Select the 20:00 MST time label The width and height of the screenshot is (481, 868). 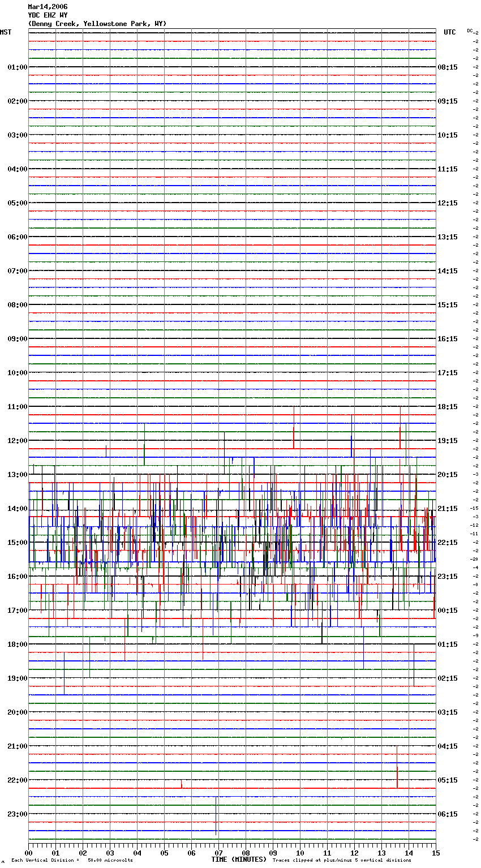tap(18, 712)
